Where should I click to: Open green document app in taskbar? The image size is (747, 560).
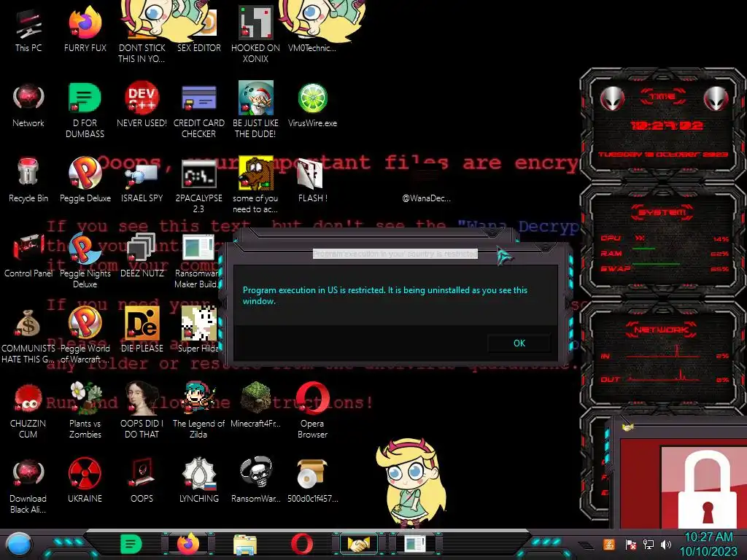[131, 544]
